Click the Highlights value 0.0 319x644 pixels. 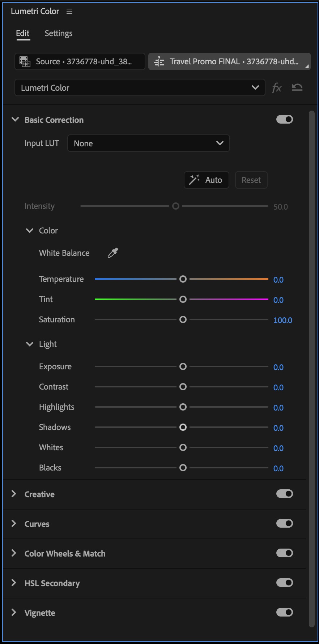(x=278, y=408)
